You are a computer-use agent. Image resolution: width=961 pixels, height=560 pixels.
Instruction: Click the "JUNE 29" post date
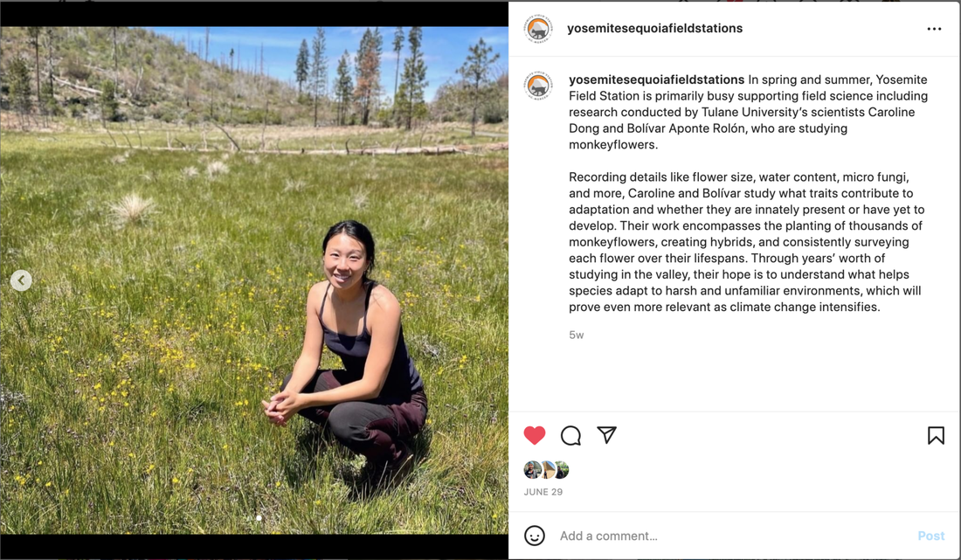[x=543, y=492]
